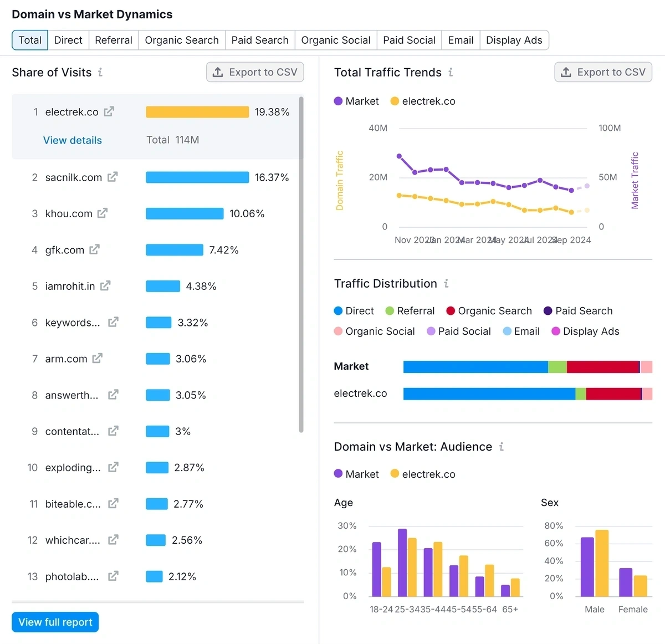
Task: Toggle electrek.co series in Traffic Trends legend
Action: point(423,101)
